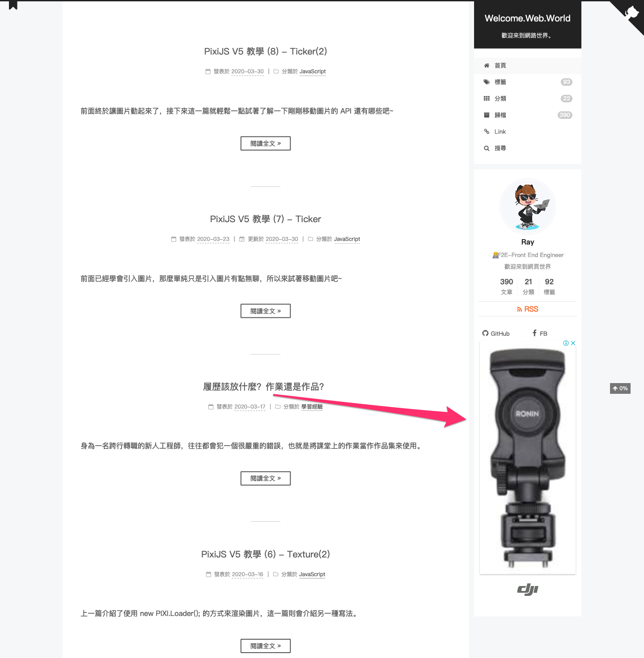644x658 pixels.
Task: Click the home icon beside 首頁
Action: click(487, 65)
